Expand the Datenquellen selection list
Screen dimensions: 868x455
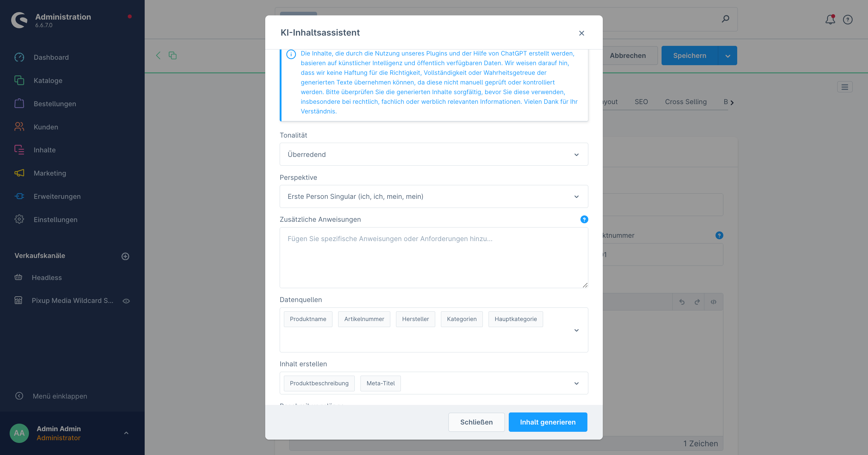tap(576, 330)
